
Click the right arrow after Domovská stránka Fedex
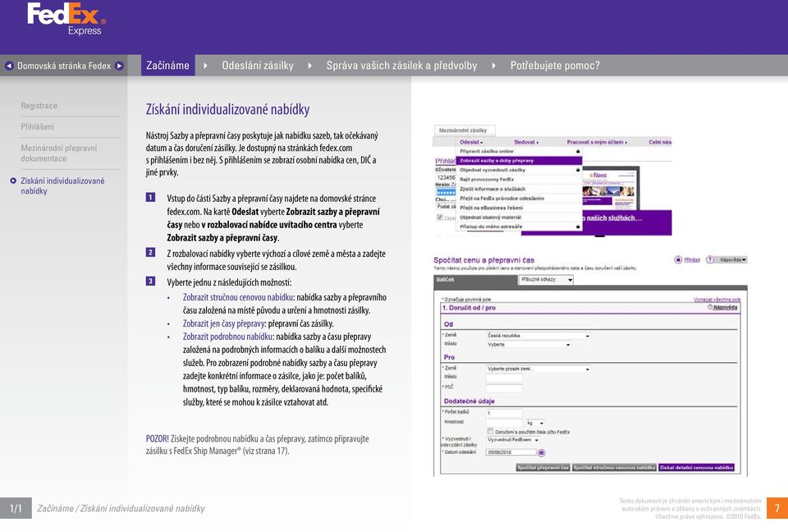coord(119,66)
